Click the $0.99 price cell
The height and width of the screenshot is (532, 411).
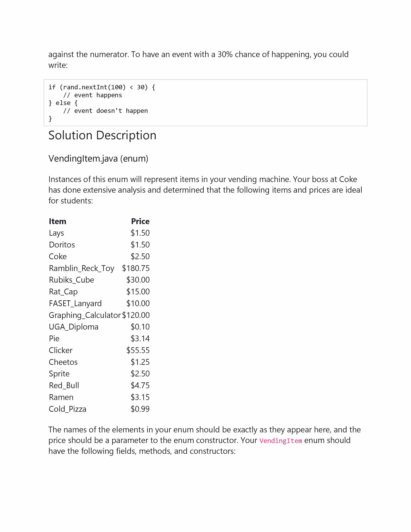[140, 409]
